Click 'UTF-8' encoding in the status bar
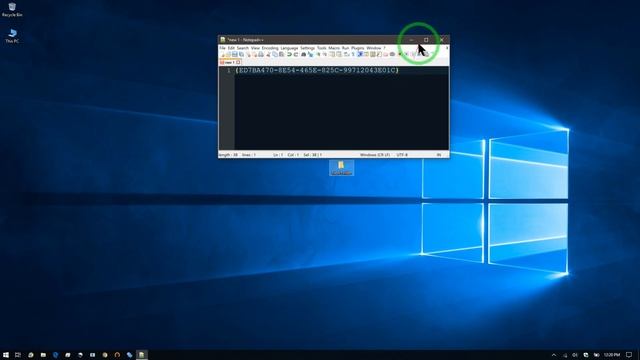The width and height of the screenshot is (640, 360). [402, 155]
